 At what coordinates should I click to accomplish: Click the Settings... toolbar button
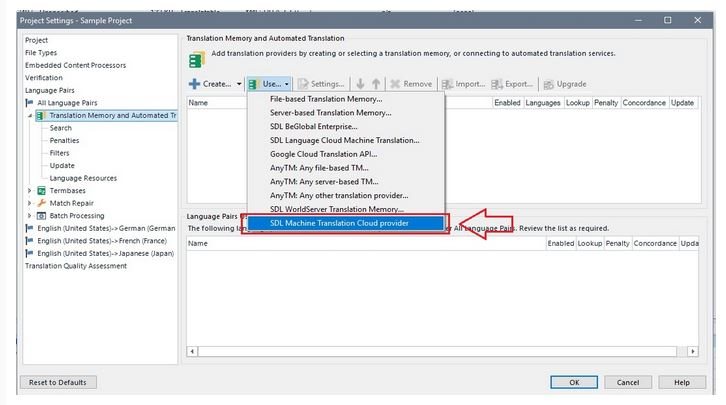pos(321,84)
